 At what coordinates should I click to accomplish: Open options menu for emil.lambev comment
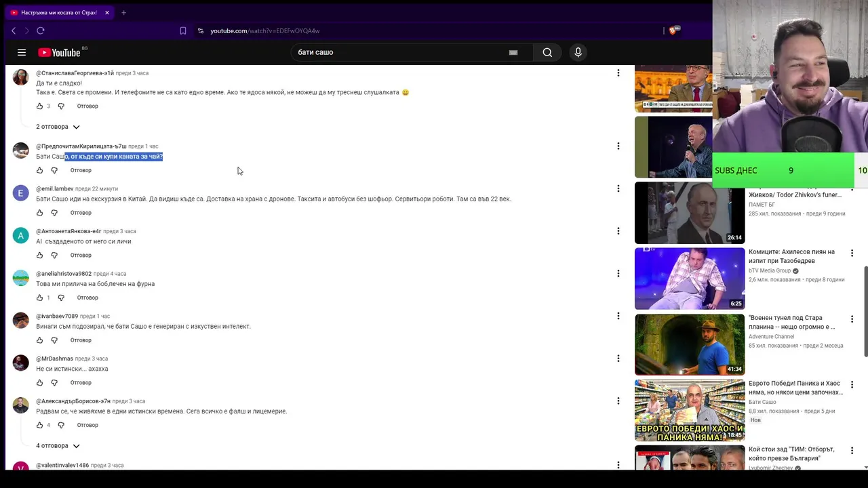pyautogui.click(x=618, y=188)
